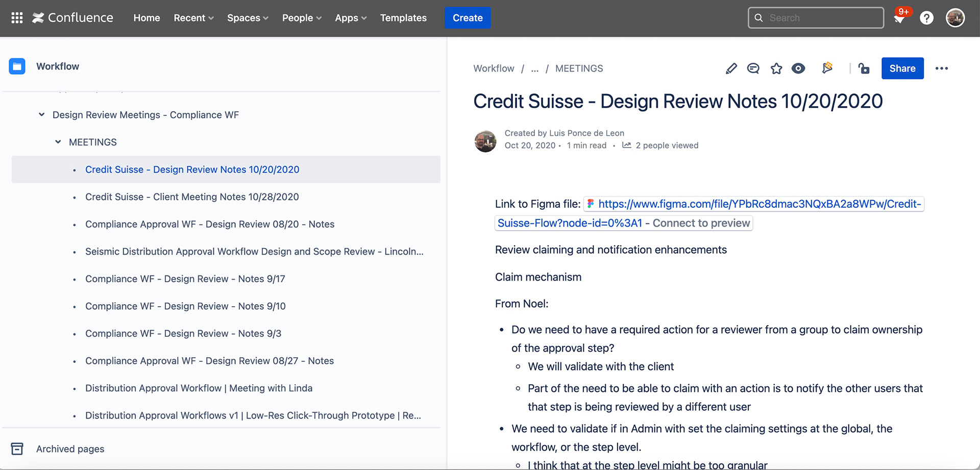Click the Workflow space folder icon
This screenshot has height=470, width=980.
click(x=17, y=66)
